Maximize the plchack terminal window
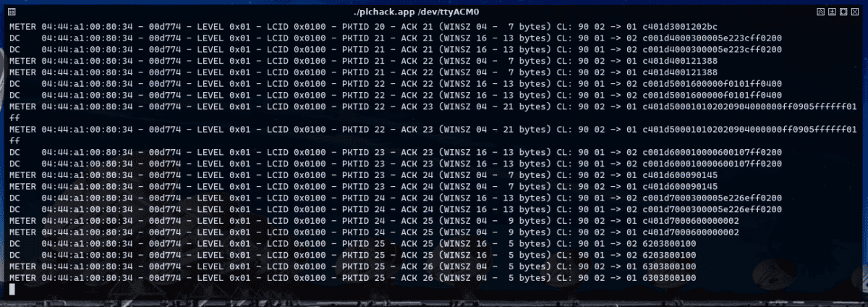 (843, 12)
